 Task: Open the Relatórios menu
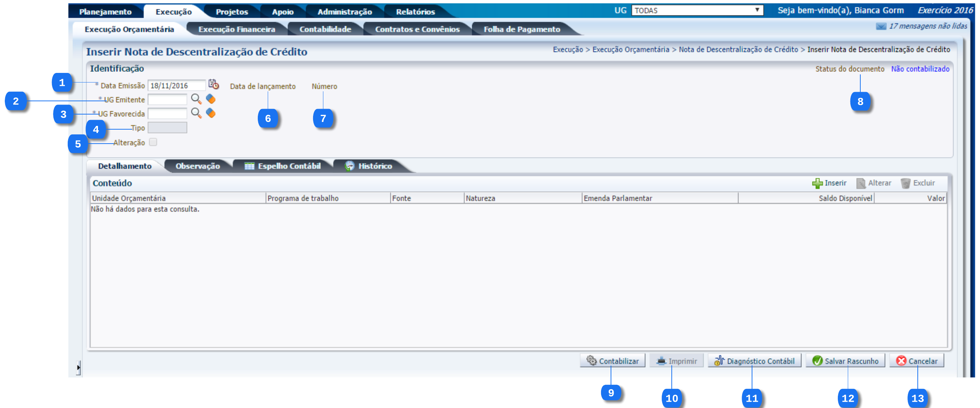[x=415, y=12]
